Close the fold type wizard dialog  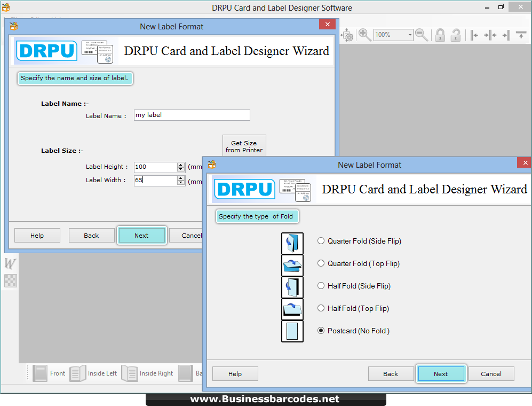pyautogui.click(x=525, y=163)
